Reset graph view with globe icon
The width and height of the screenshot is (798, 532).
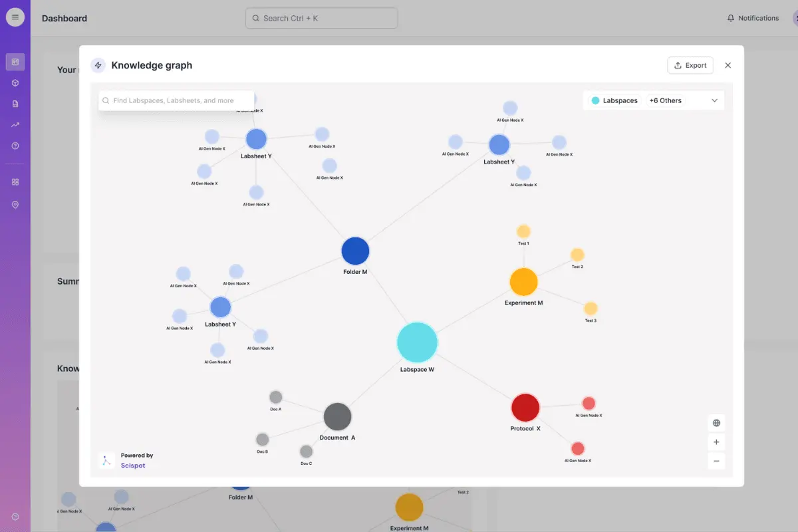[716, 423]
